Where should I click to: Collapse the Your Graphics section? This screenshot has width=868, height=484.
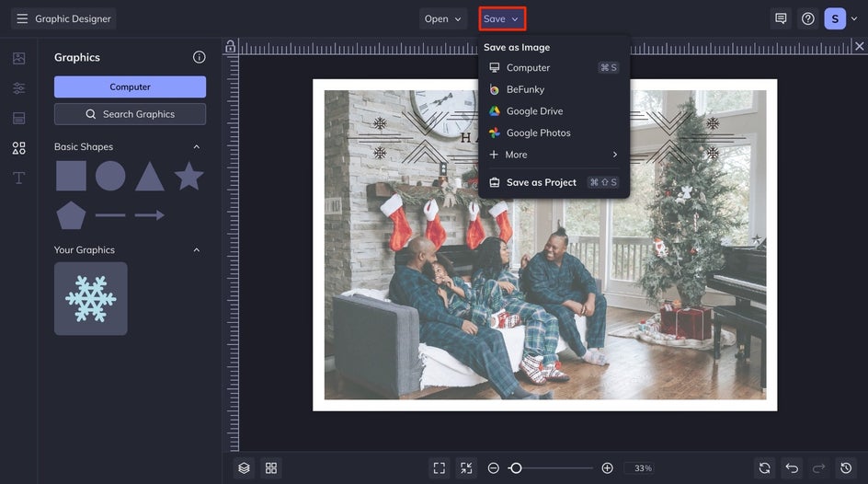coord(197,250)
